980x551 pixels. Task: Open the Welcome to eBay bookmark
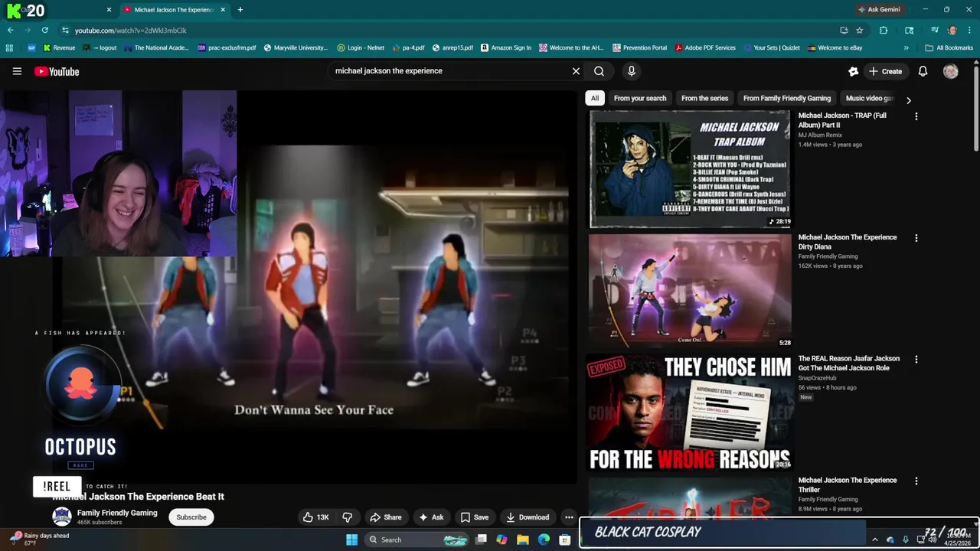click(835, 47)
